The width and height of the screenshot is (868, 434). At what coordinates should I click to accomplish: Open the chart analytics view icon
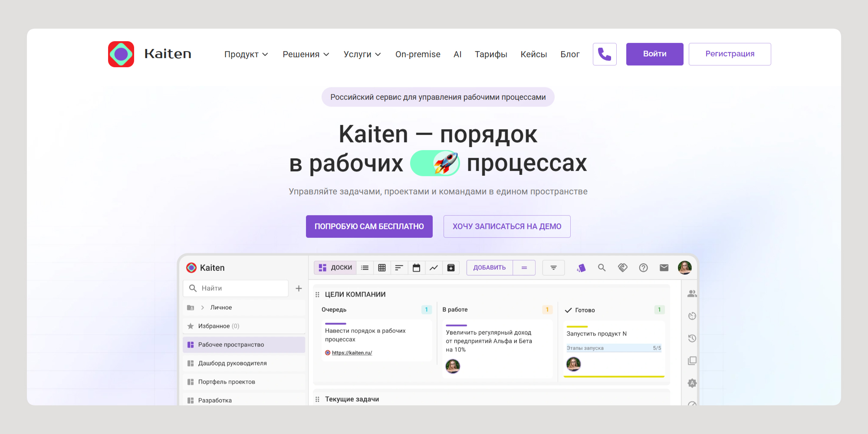point(434,268)
